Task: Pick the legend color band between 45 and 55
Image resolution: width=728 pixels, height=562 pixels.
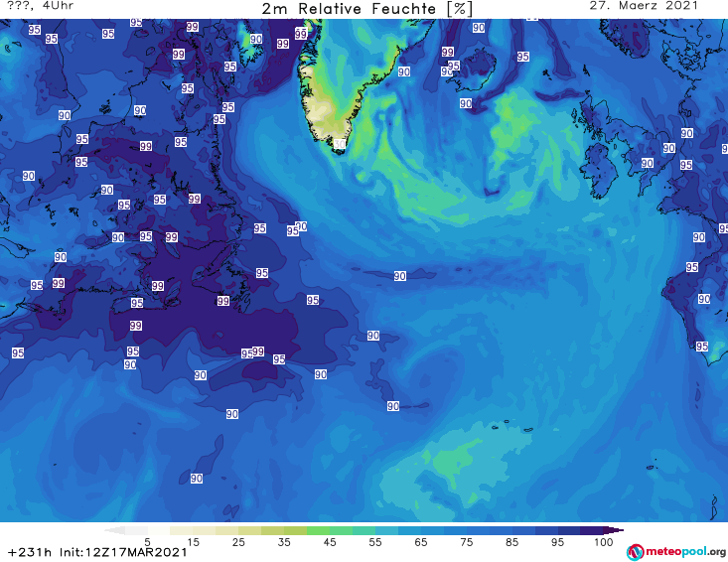Action: [353, 530]
